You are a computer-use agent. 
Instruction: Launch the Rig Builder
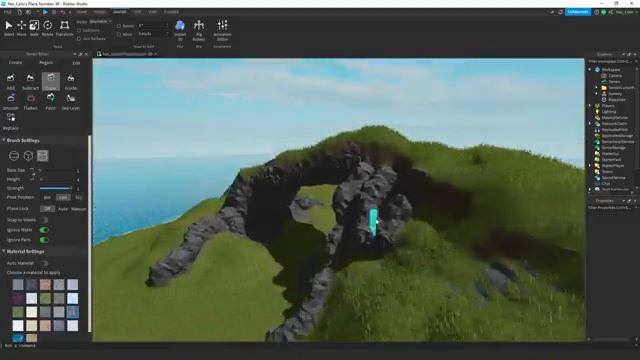coord(199,30)
